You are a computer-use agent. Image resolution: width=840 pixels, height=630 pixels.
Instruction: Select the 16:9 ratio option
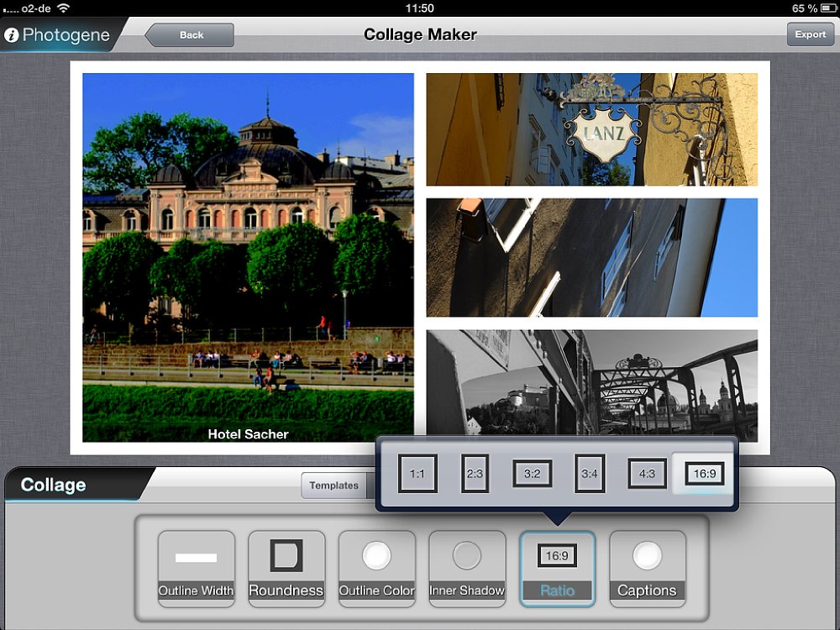[704, 474]
